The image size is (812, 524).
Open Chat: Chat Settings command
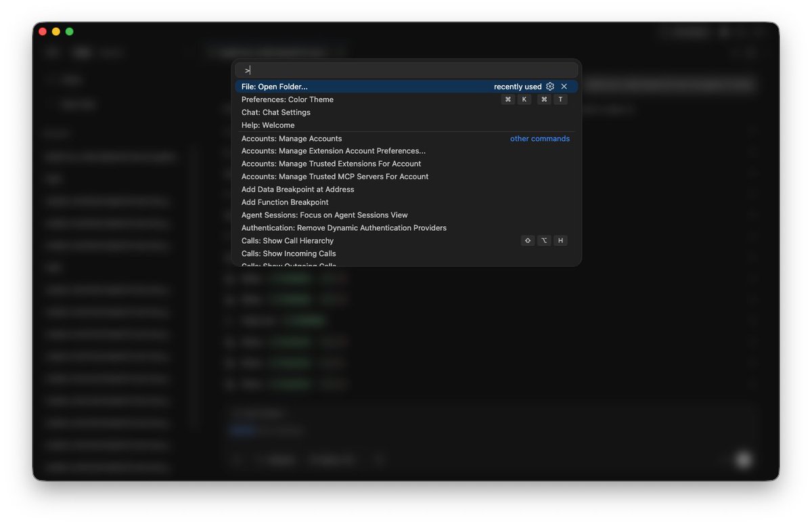[x=406, y=112]
